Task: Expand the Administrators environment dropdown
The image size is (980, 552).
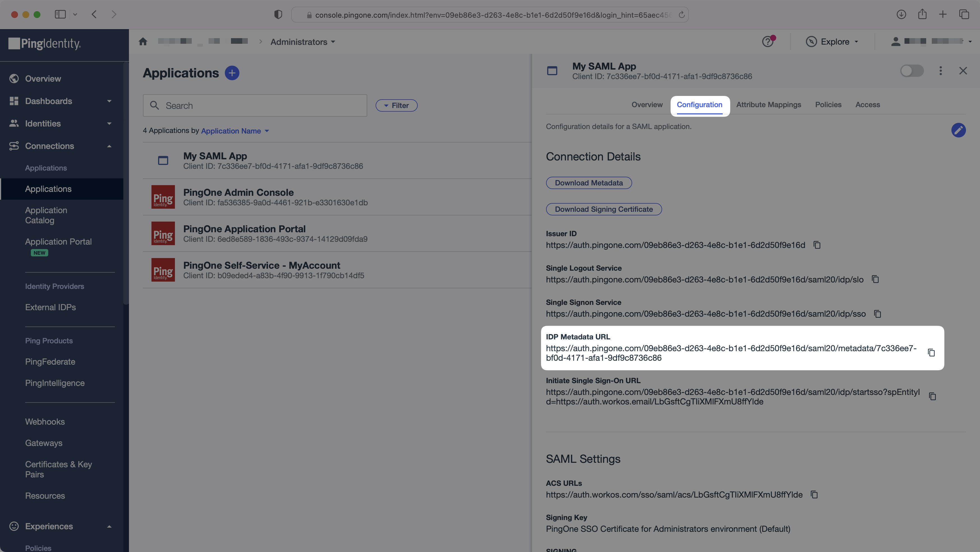Action: coord(302,42)
